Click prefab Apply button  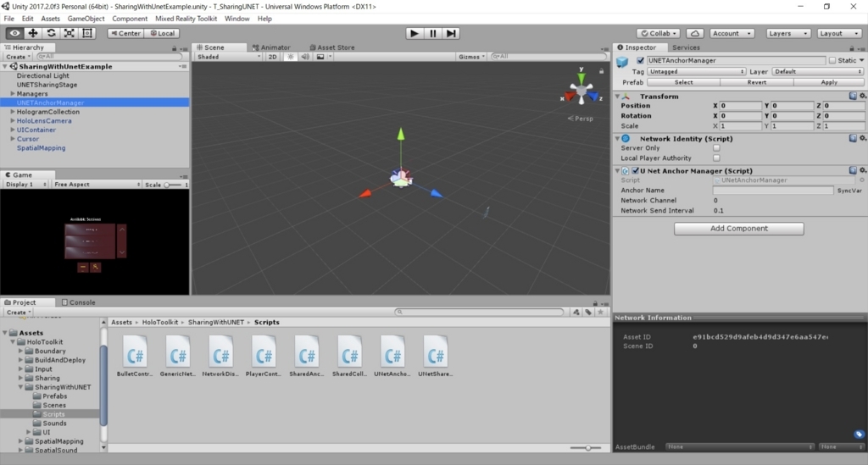(x=829, y=82)
